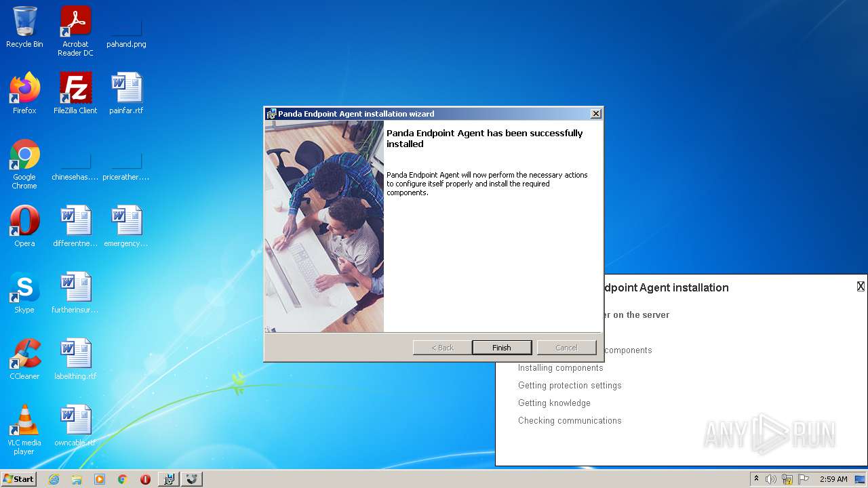This screenshot has height=488, width=868.
Task: Select the emergency document icon
Action: click(x=126, y=226)
